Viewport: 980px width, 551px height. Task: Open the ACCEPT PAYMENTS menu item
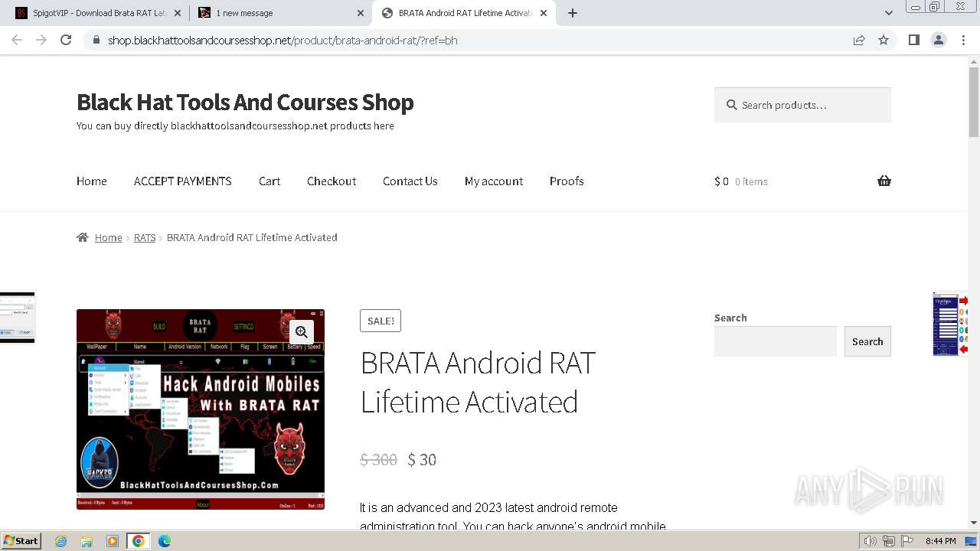point(183,181)
